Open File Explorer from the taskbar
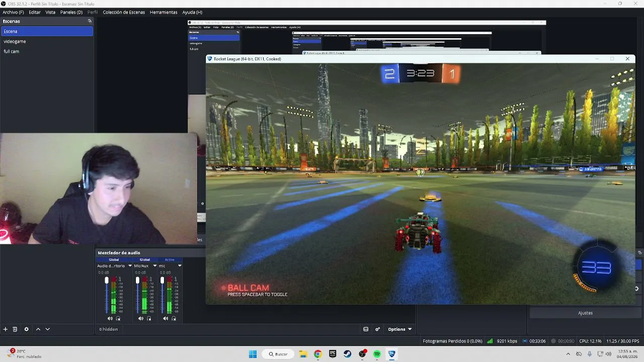The height and width of the screenshot is (362, 644). coord(303,354)
